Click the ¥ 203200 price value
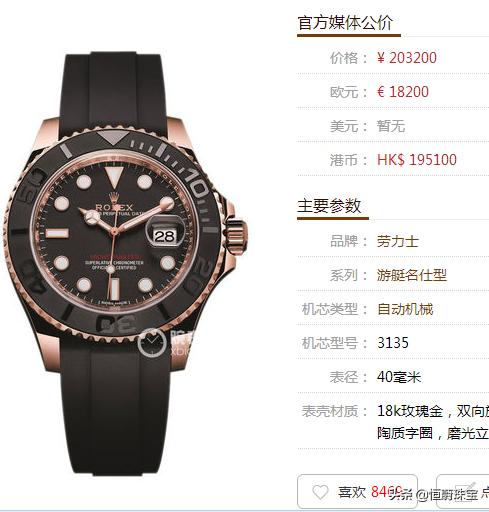The height and width of the screenshot is (512, 489). pyautogui.click(x=406, y=58)
